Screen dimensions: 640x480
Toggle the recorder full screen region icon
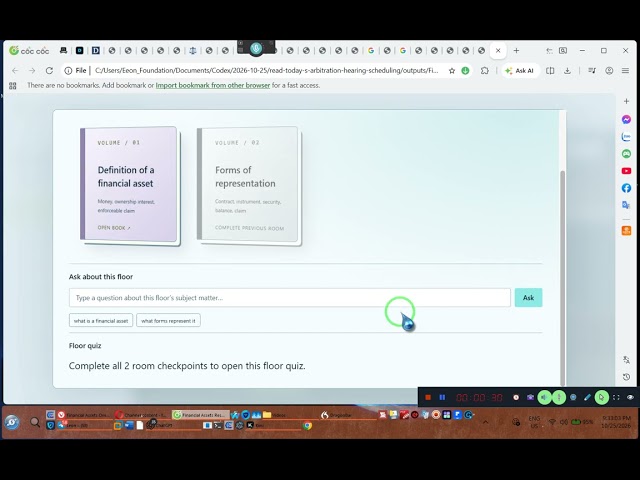pyautogui.click(x=616, y=397)
